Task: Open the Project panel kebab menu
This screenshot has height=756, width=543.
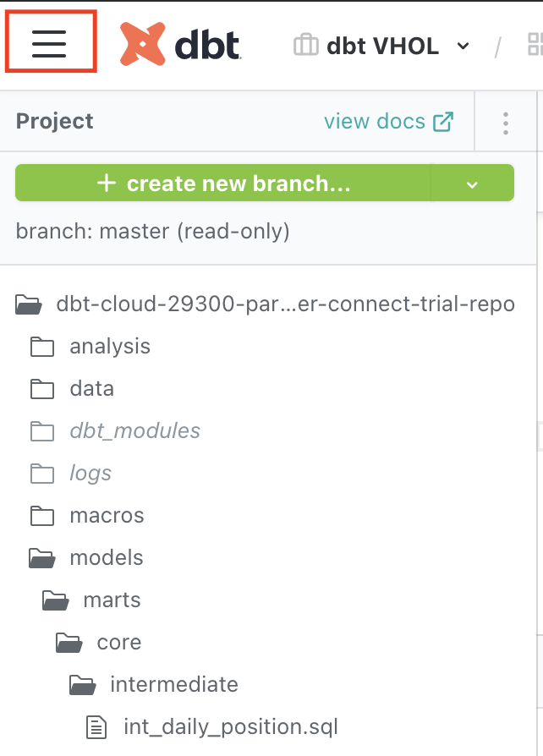Action: point(506,123)
